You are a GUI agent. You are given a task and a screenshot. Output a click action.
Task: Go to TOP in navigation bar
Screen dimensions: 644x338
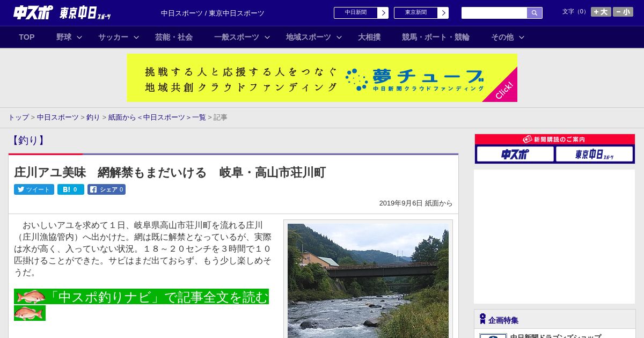tap(27, 37)
